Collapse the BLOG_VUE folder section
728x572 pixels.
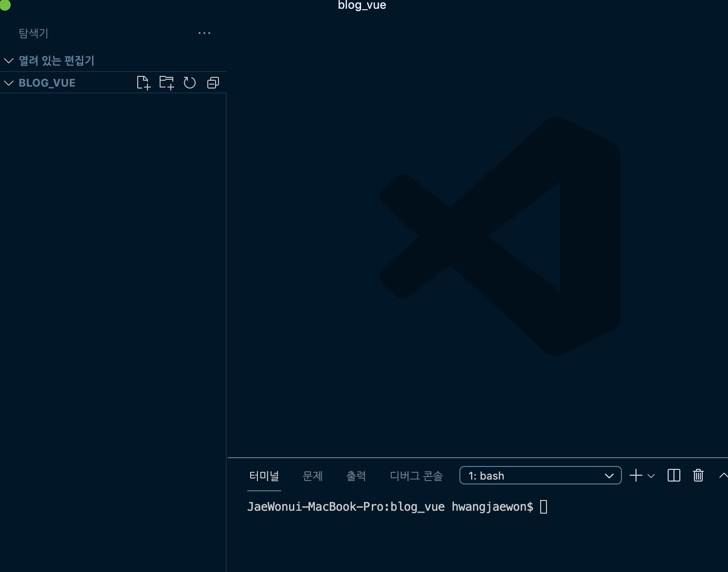pos(9,83)
